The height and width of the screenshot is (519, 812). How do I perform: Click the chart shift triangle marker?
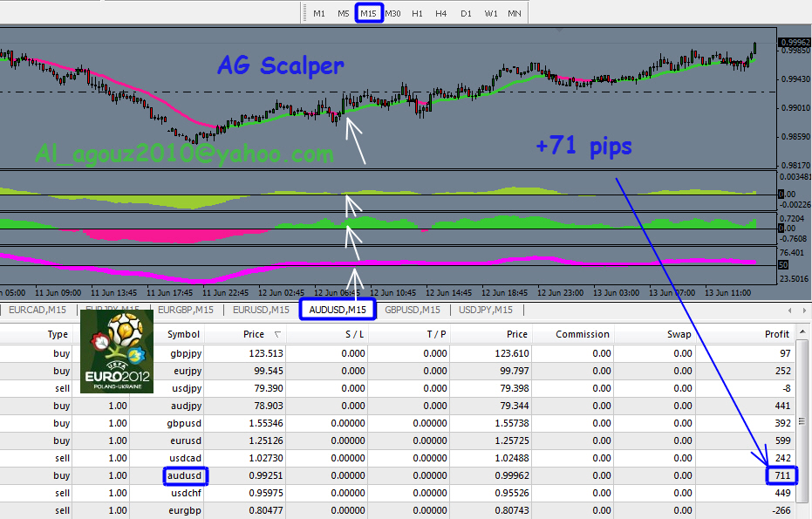pos(559,31)
